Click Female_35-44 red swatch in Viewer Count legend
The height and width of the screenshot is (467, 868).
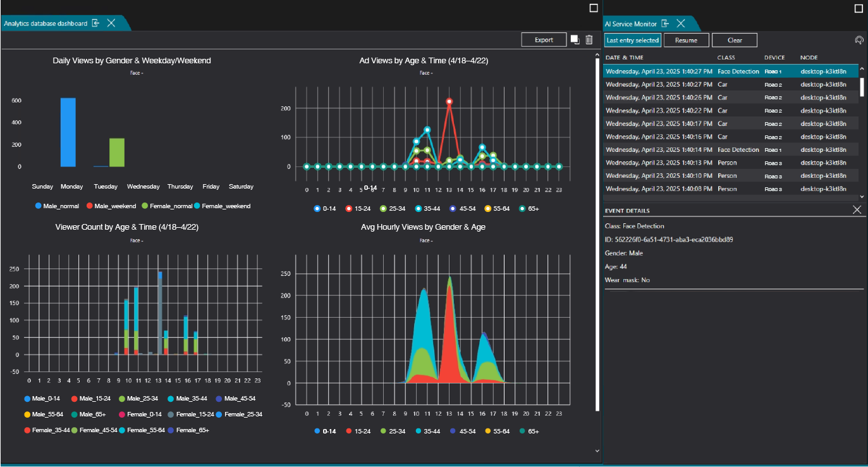pyautogui.click(x=27, y=430)
